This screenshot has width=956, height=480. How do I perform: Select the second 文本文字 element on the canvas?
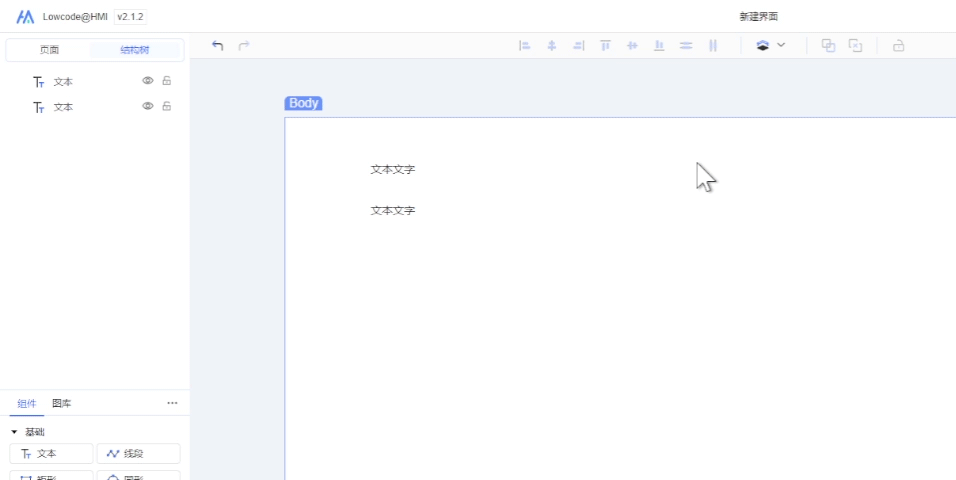click(x=393, y=211)
